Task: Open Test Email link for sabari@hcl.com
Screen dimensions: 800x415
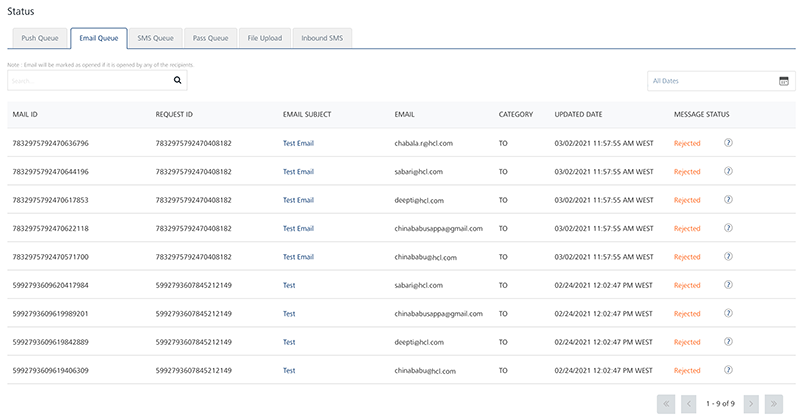Action: coord(298,172)
